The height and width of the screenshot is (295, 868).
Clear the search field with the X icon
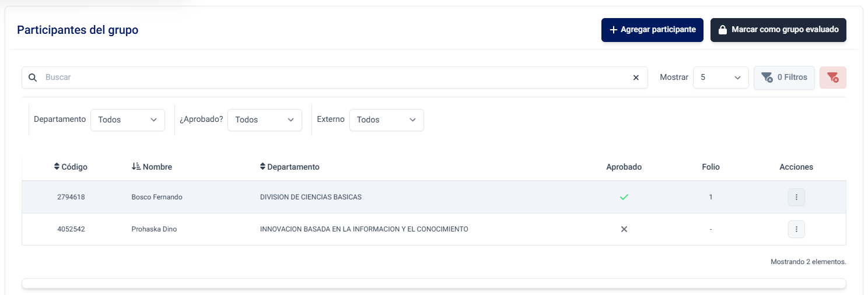[636, 78]
